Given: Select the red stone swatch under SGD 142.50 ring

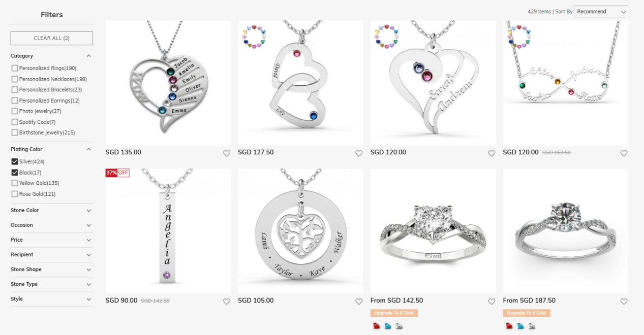Looking at the screenshot, I should (x=377, y=326).
